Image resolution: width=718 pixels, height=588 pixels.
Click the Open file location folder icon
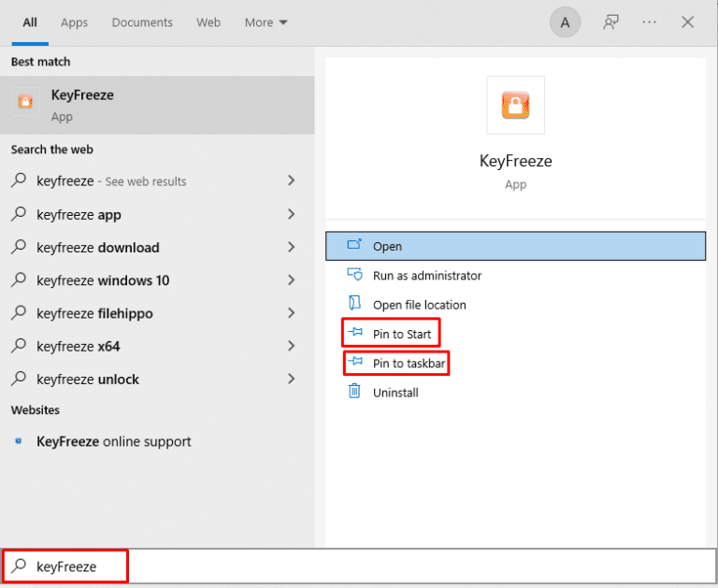coord(354,303)
